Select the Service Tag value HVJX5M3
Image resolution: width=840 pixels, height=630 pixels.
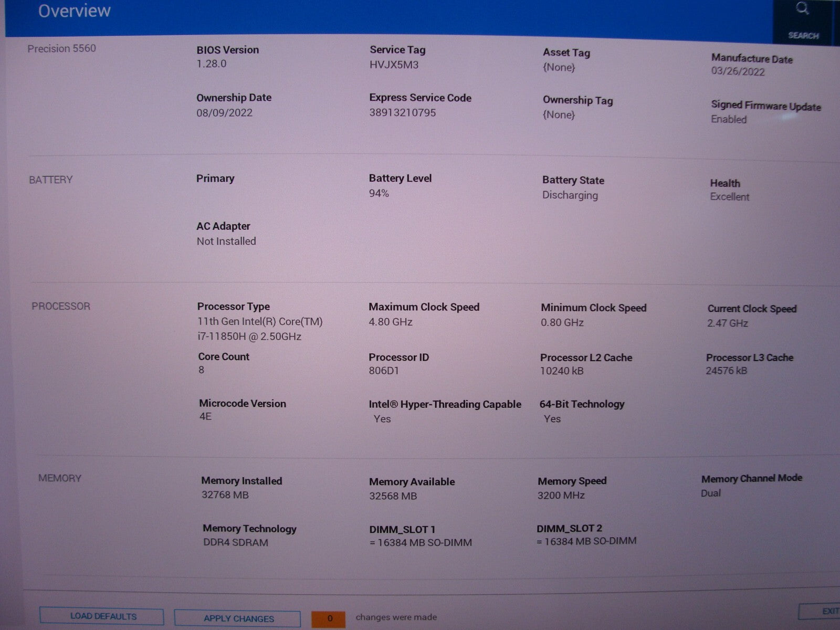(394, 65)
